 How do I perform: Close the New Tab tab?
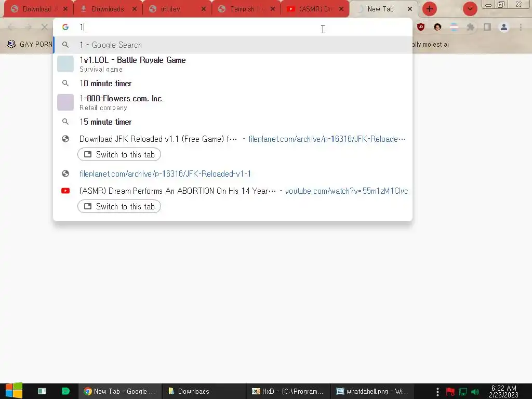pyautogui.click(x=409, y=9)
